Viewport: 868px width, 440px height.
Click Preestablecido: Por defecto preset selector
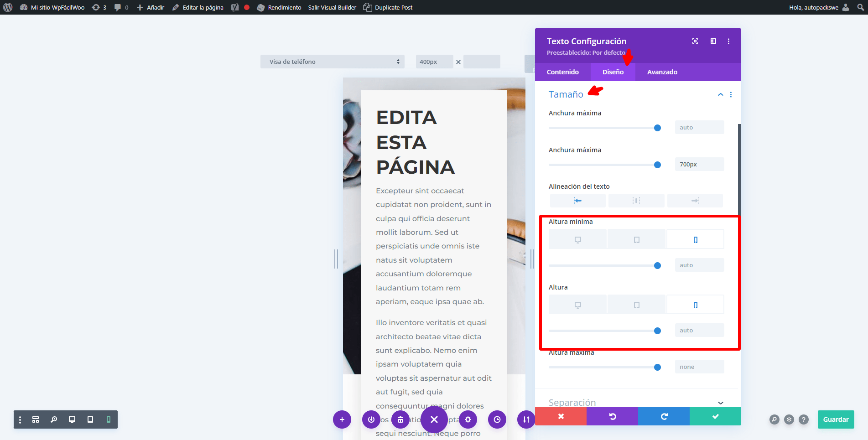click(586, 52)
